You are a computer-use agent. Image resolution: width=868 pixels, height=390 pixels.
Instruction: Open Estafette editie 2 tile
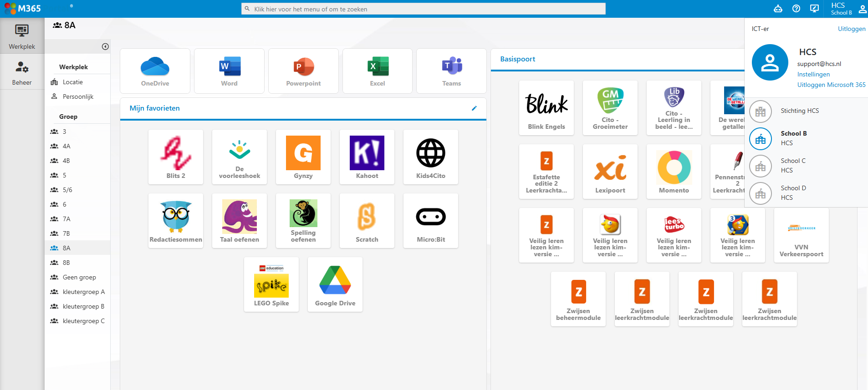coord(546,172)
